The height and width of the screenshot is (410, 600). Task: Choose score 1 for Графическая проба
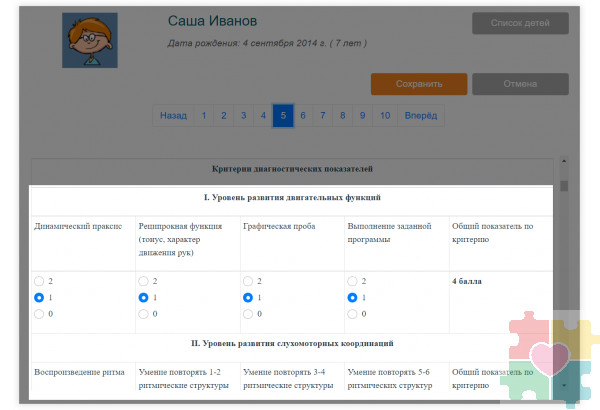click(x=247, y=298)
